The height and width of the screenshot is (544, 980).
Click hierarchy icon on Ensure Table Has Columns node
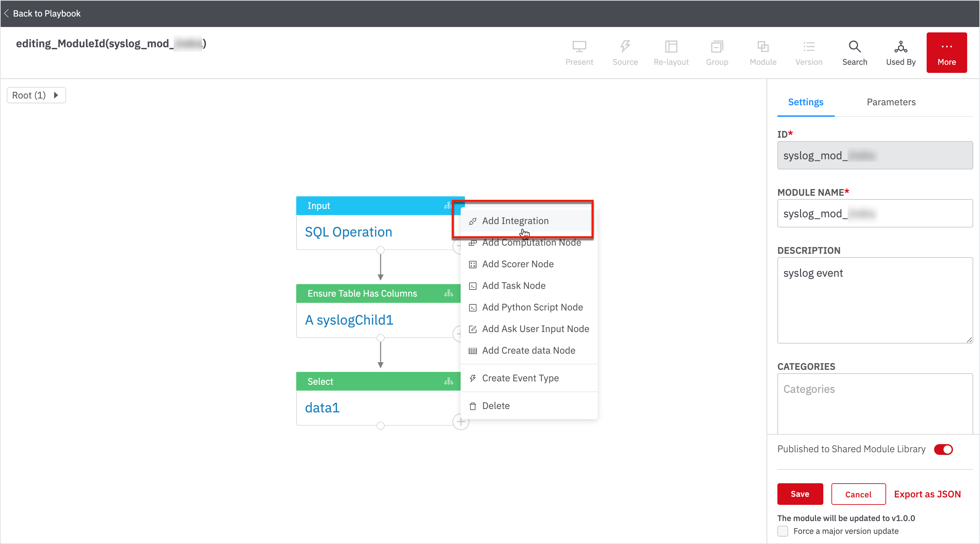(x=448, y=294)
